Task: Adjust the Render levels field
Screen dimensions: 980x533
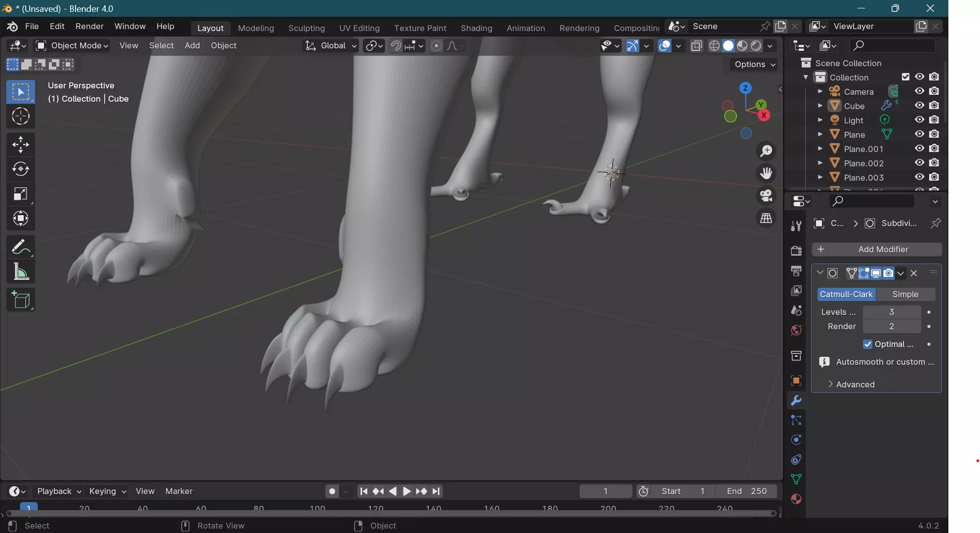Action: (892, 326)
